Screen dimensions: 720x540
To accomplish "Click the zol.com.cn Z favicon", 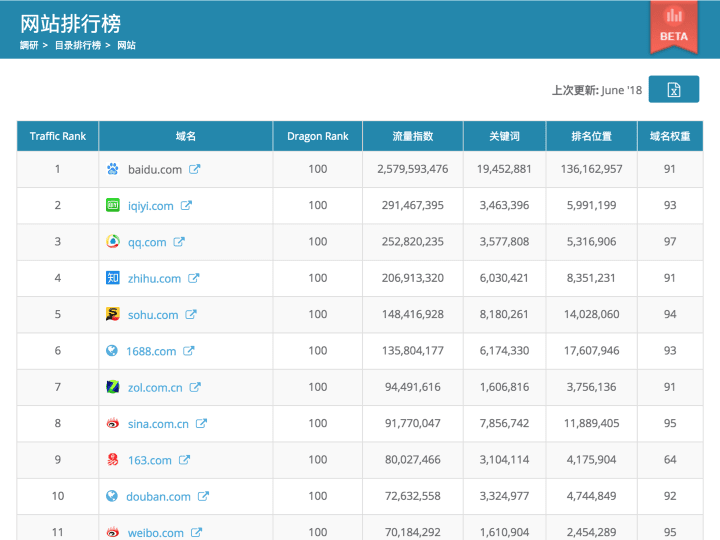I will click(112, 387).
